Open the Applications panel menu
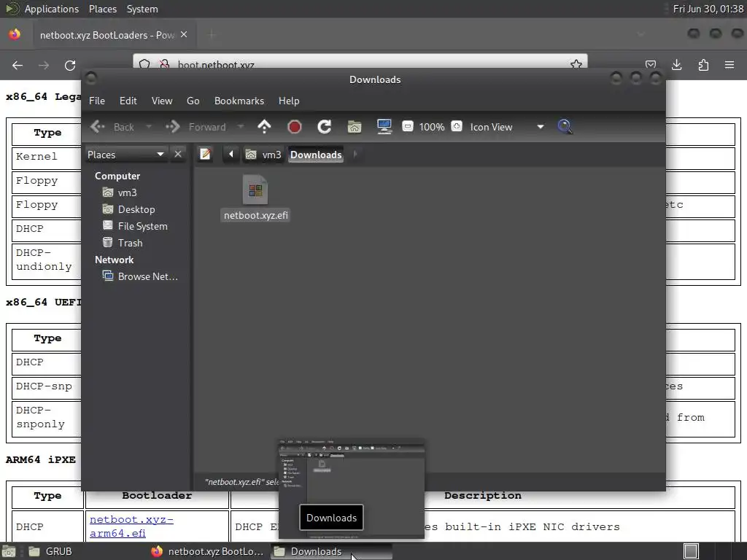 (x=52, y=9)
